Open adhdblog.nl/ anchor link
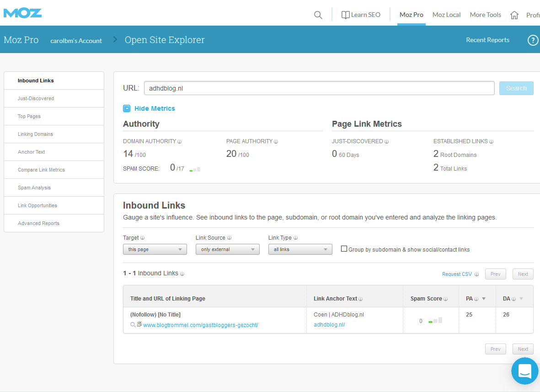Image resolution: width=540 pixels, height=392 pixels. point(329,324)
